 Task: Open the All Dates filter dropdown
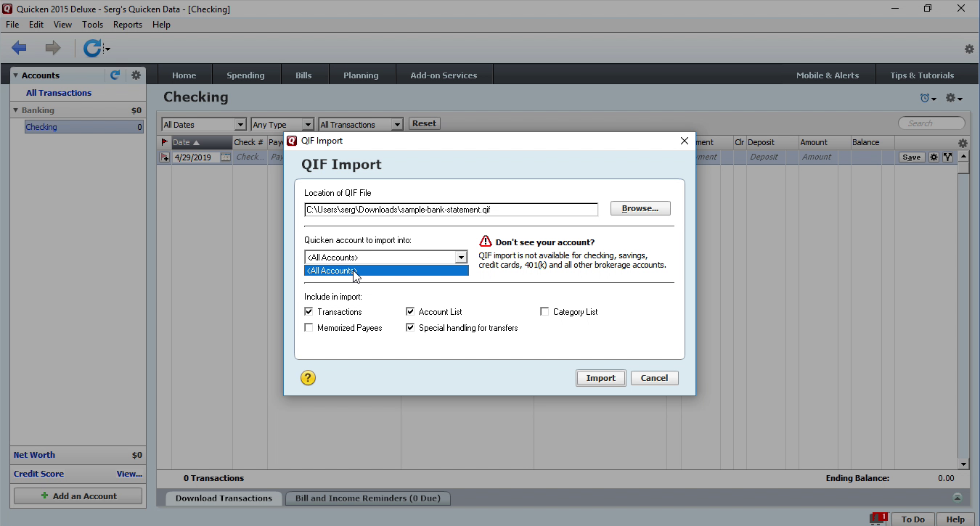204,125
